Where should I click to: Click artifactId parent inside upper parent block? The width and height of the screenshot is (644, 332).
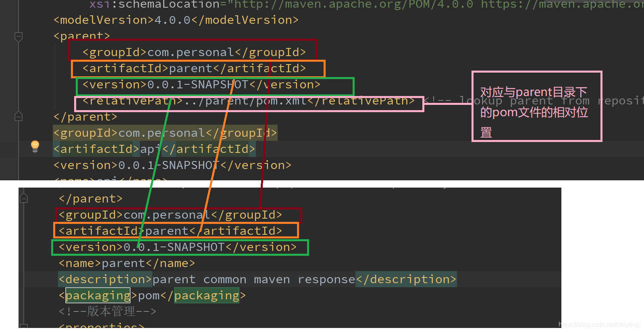click(194, 69)
